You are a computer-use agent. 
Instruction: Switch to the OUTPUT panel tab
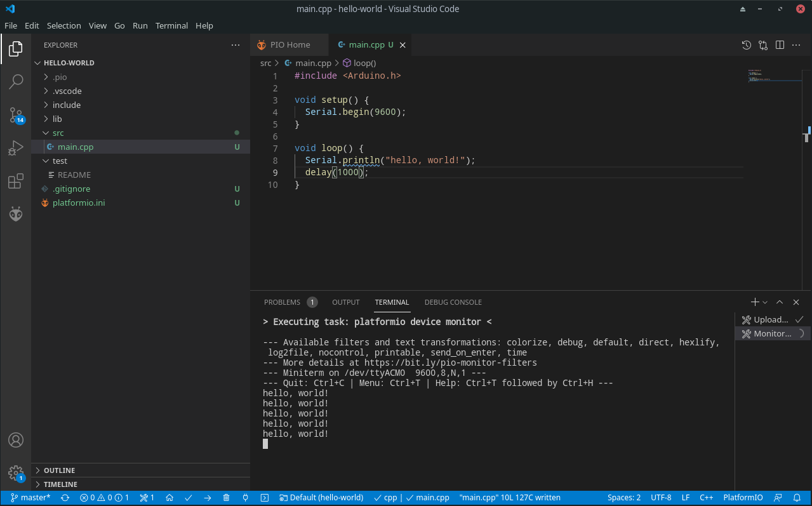point(346,302)
